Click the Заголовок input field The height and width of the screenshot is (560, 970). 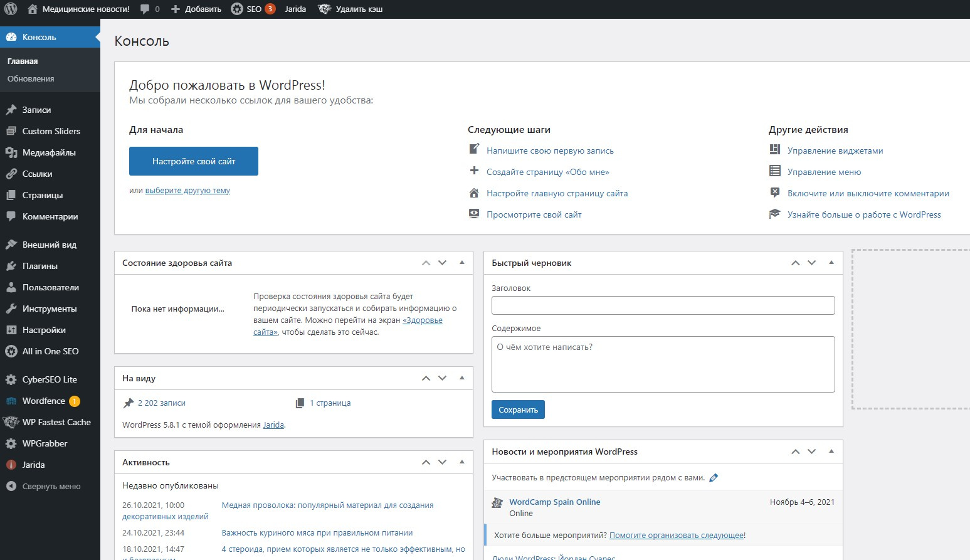(663, 305)
